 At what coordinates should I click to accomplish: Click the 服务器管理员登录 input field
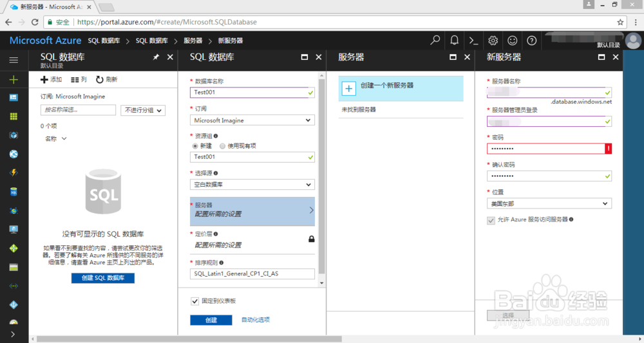[x=549, y=121]
